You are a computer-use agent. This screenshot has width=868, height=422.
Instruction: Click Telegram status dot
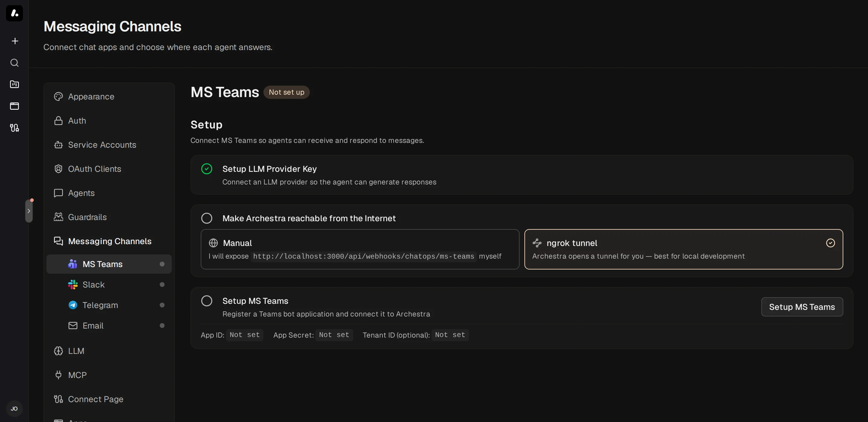pos(162,305)
